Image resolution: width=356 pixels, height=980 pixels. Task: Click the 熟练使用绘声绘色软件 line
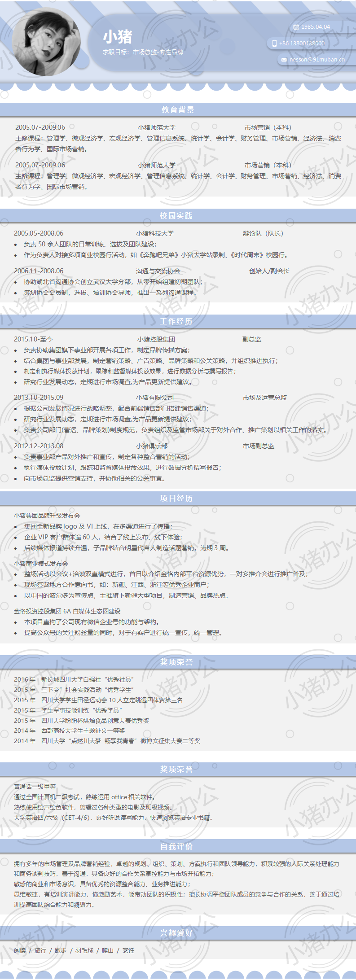(94, 807)
